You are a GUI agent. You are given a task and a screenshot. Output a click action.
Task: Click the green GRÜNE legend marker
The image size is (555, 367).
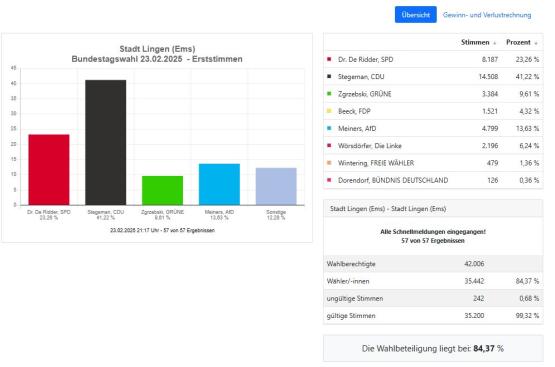[329, 94]
